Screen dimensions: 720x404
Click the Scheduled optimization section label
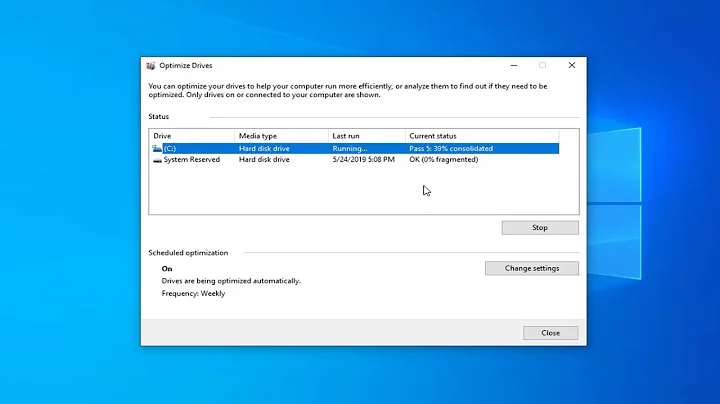188,253
